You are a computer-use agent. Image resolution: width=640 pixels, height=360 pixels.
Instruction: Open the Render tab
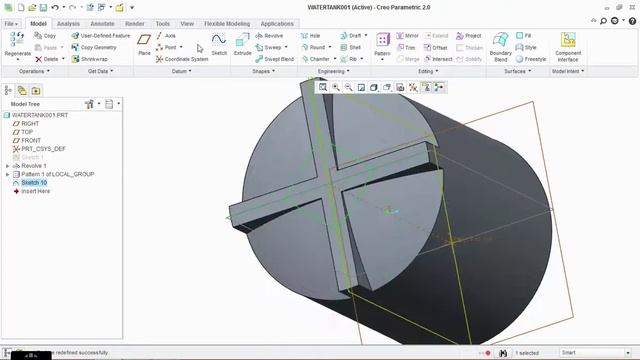[x=135, y=24]
